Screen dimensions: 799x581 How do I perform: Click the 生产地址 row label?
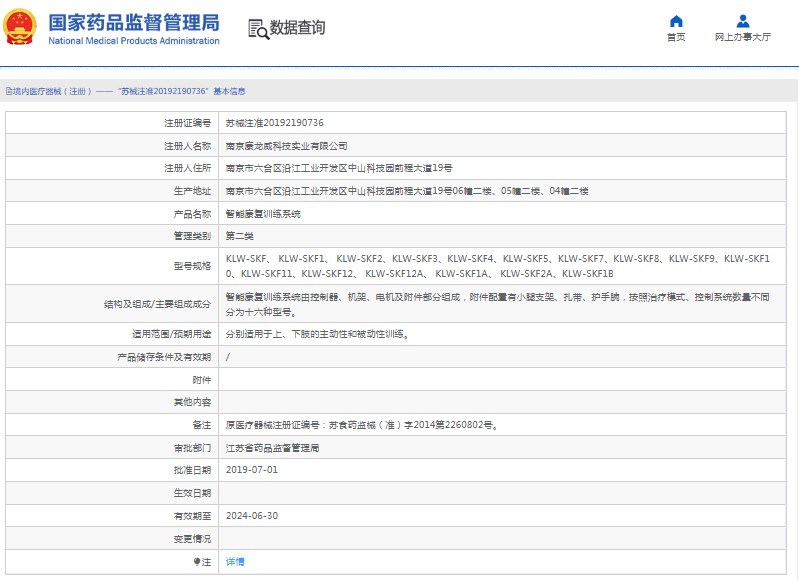point(192,191)
